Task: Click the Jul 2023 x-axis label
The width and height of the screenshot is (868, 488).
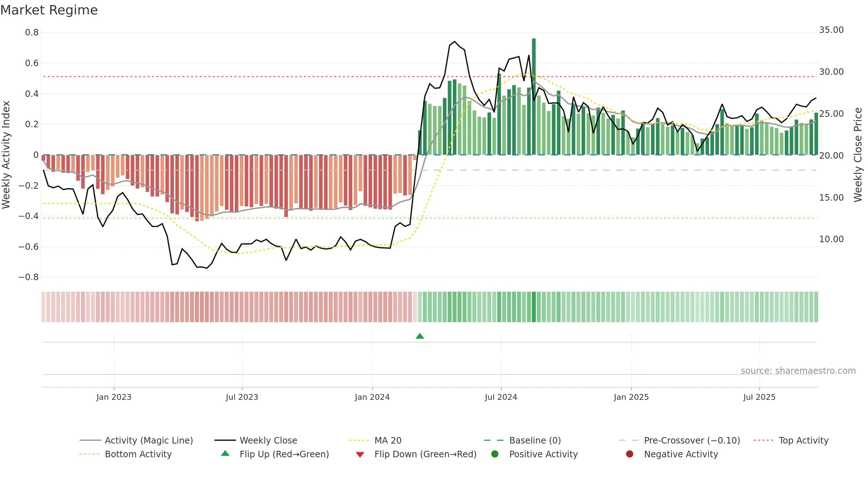Action: (x=242, y=397)
